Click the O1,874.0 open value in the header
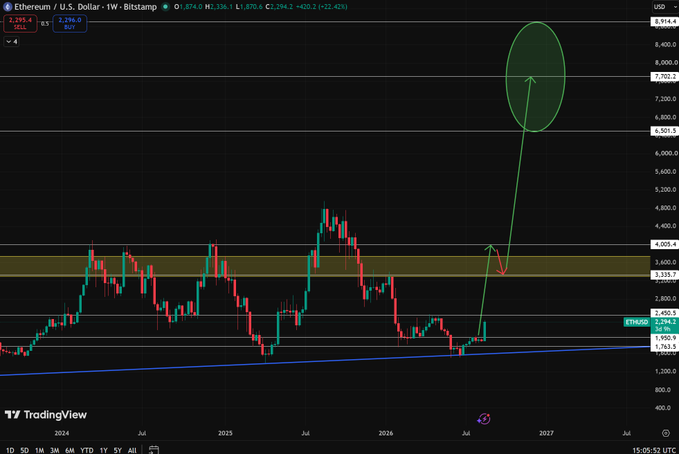Screen dimensions: 679x454 coord(188,6)
